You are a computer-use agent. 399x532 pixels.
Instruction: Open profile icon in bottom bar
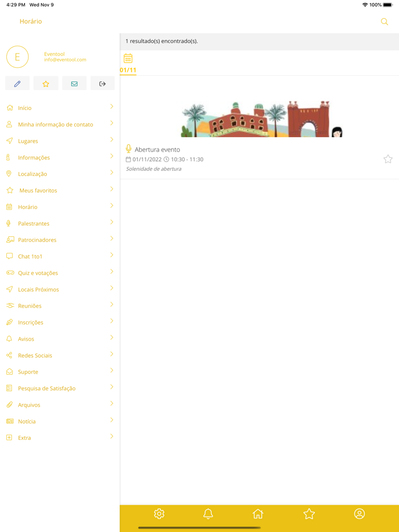(359, 514)
